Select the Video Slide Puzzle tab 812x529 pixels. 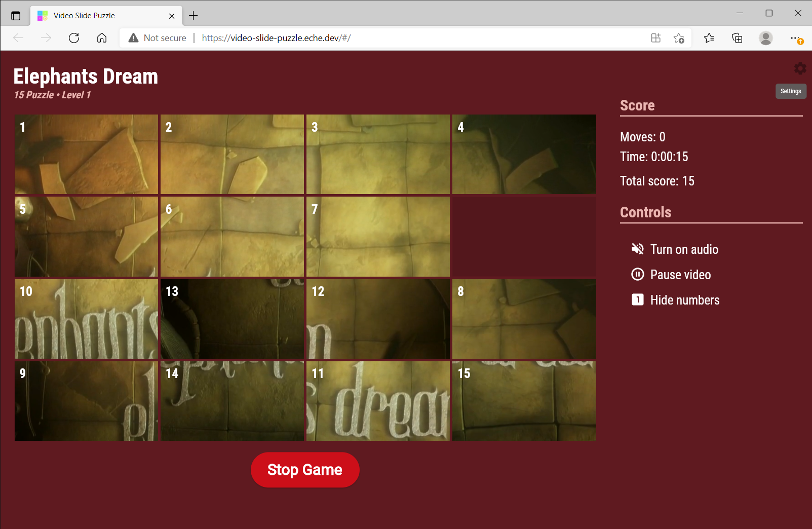pos(106,16)
